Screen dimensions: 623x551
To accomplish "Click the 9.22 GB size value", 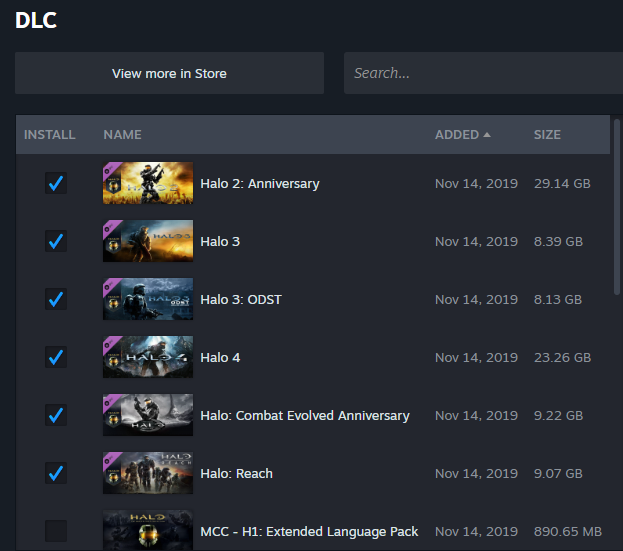I will [x=558, y=416].
